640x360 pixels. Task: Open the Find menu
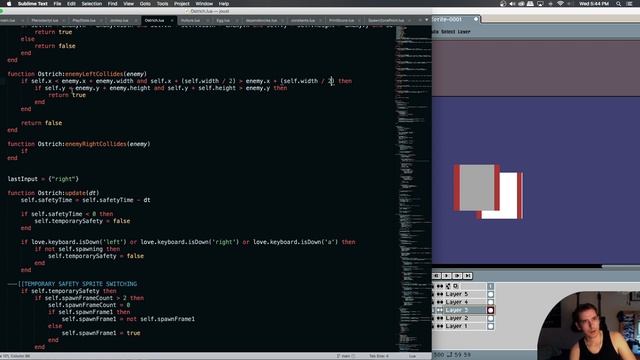coord(112,4)
